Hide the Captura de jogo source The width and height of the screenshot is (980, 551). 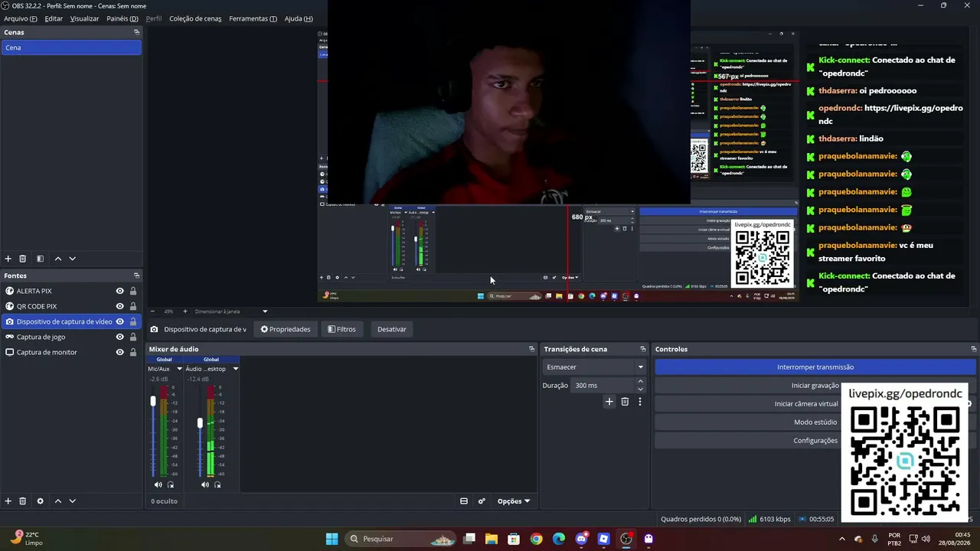coord(119,337)
